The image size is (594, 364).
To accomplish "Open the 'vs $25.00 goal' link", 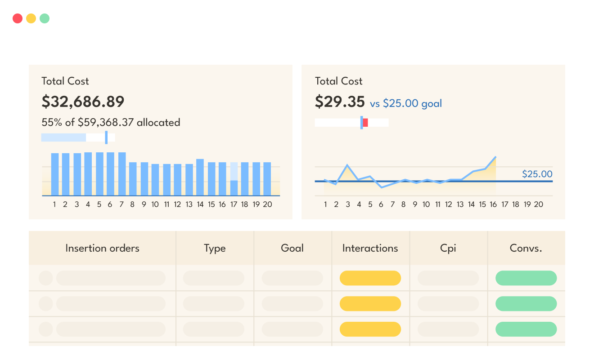I will click(x=405, y=103).
